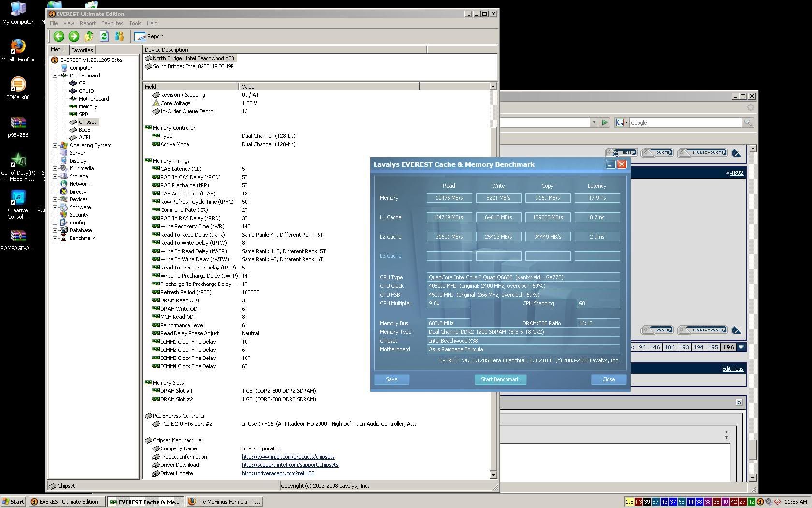Open the Report menu
This screenshot has height=508, width=812.
click(87, 23)
